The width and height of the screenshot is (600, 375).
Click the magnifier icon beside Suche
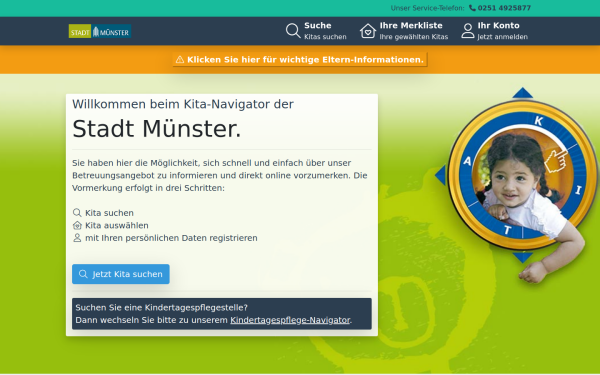tap(293, 31)
